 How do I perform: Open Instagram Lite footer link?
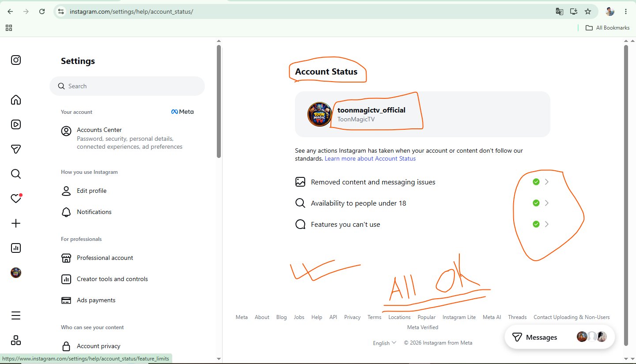pyautogui.click(x=459, y=317)
